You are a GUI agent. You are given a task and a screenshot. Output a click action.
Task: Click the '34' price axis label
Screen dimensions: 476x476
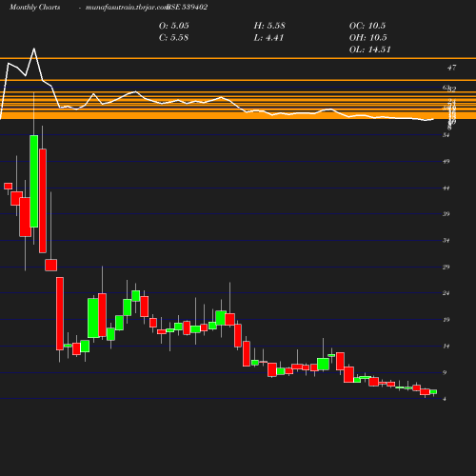tap(446, 241)
